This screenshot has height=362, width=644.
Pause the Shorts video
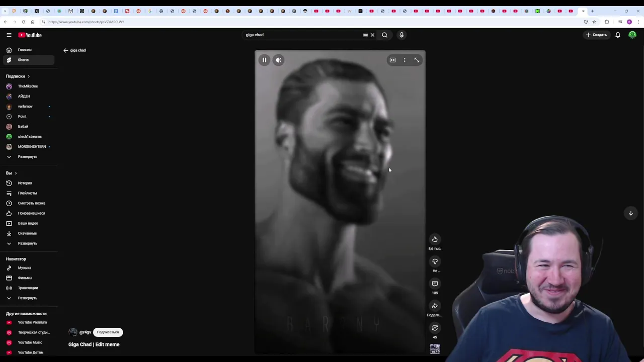tap(264, 60)
